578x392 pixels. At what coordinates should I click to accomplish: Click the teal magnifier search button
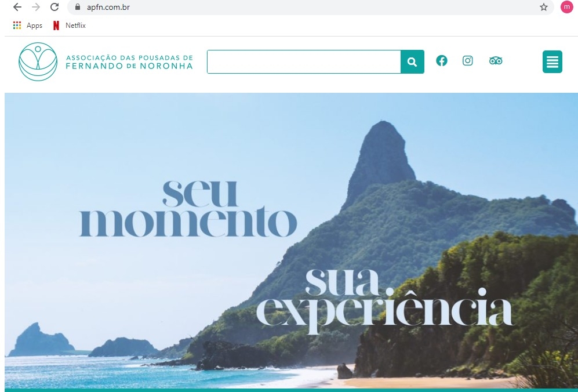point(412,61)
